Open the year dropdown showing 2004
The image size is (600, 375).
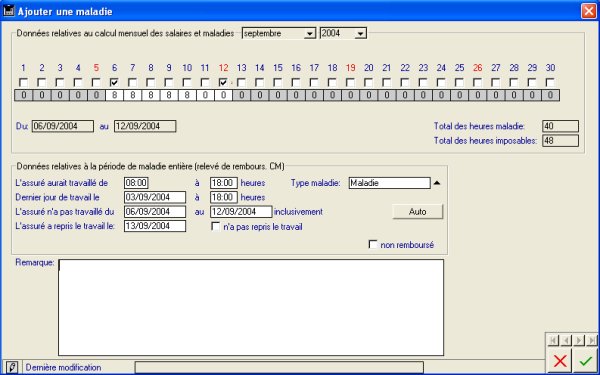tap(360, 34)
